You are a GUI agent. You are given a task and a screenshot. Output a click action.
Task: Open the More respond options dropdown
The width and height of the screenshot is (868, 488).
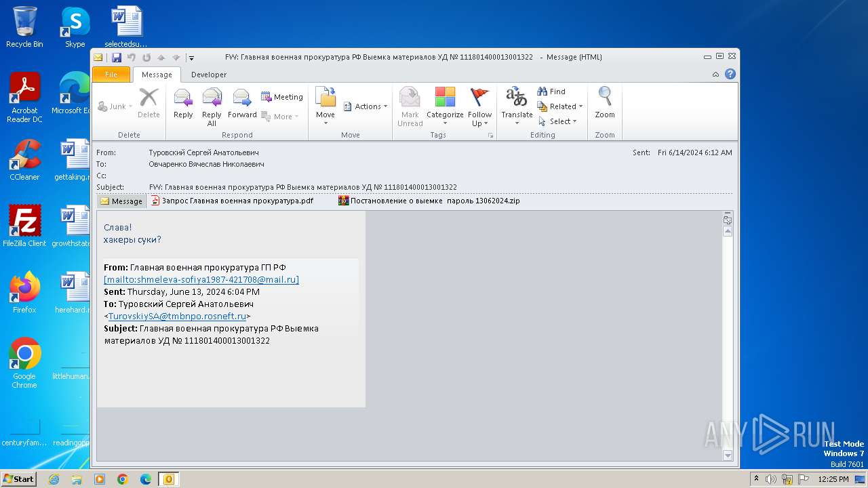click(x=280, y=117)
